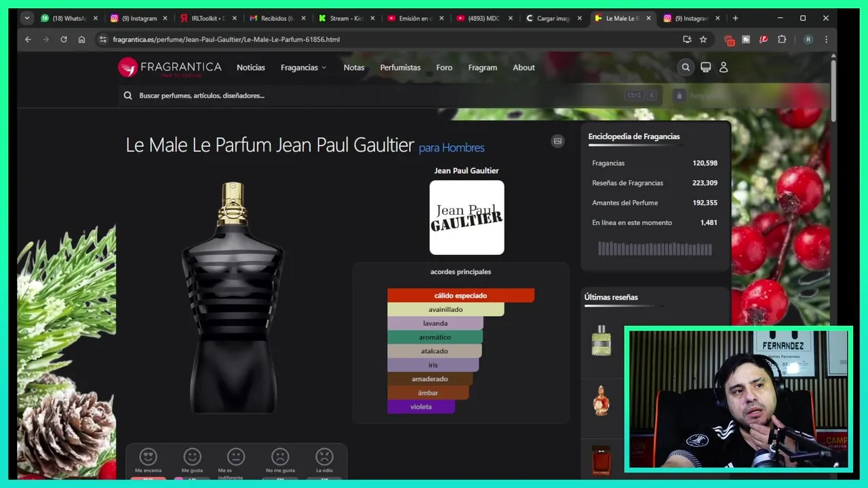Open browser home button

81,39
